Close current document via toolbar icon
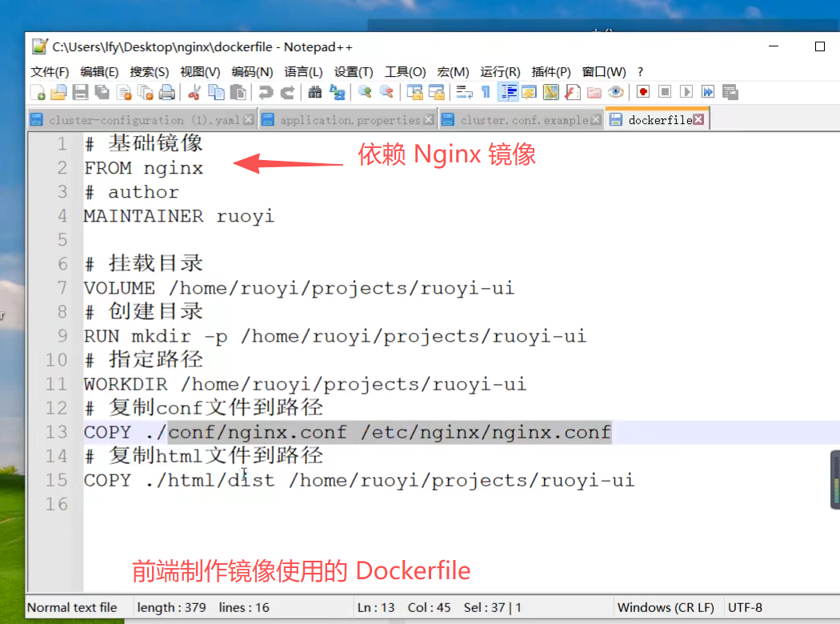The width and height of the screenshot is (840, 624). point(124,93)
